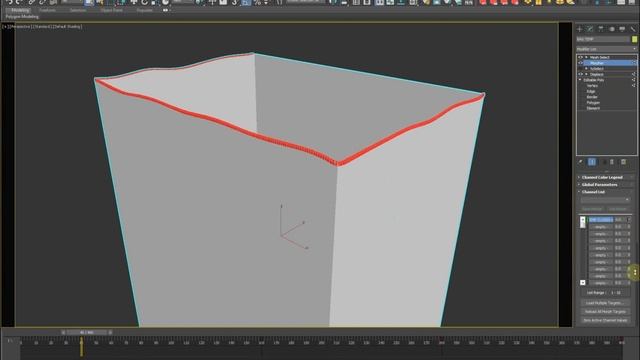The width and height of the screenshot is (640, 360).
Task: Open the channel marker dropdown
Action: 605,200
